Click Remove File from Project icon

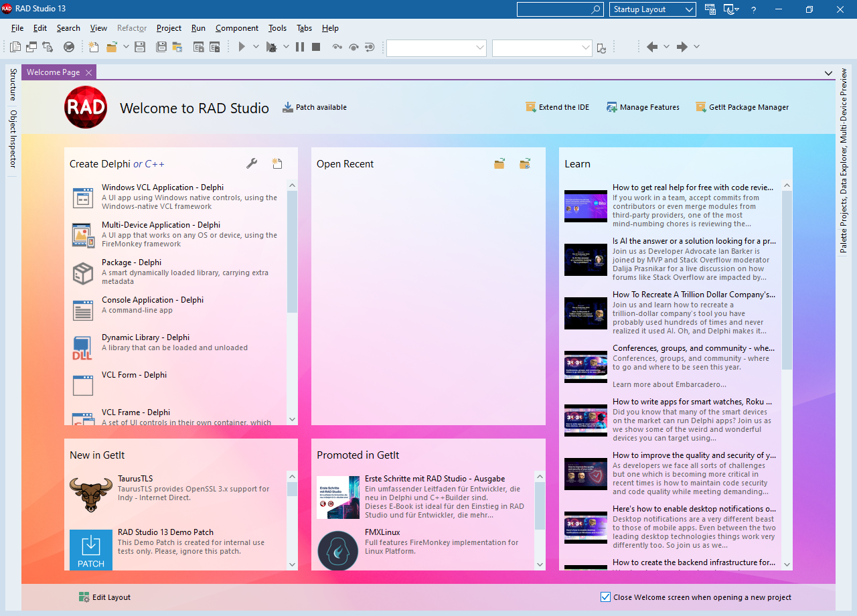point(215,47)
